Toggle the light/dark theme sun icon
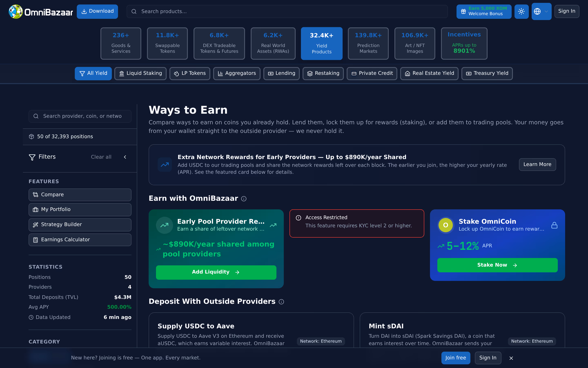The height and width of the screenshot is (368, 588). pos(521,11)
